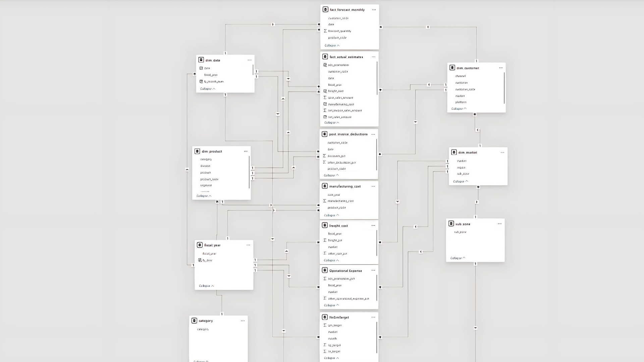
Task: Collapse the dim_market table card
Action: 460,181
